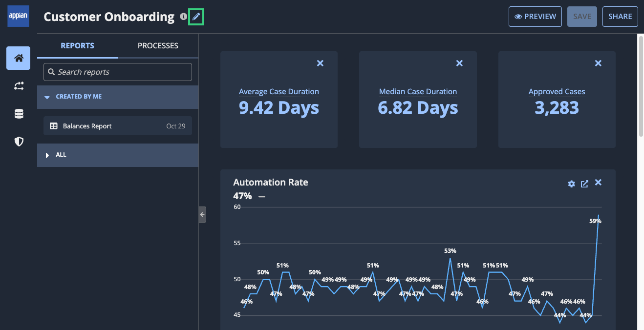Click the 53% data label on chart
Image resolution: width=644 pixels, height=330 pixels.
[x=450, y=251]
